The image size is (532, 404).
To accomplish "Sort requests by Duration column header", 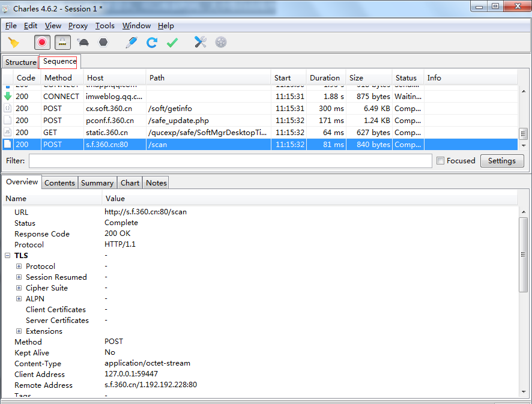I will [325, 77].
